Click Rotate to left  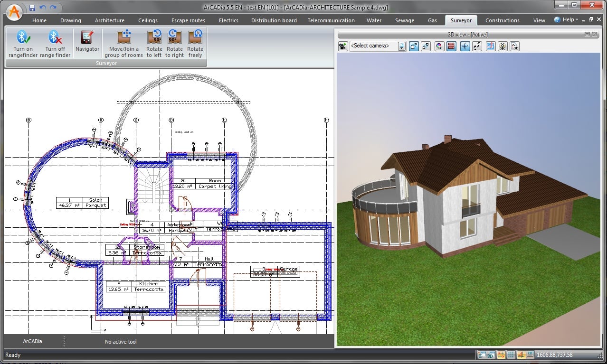pyautogui.click(x=154, y=44)
